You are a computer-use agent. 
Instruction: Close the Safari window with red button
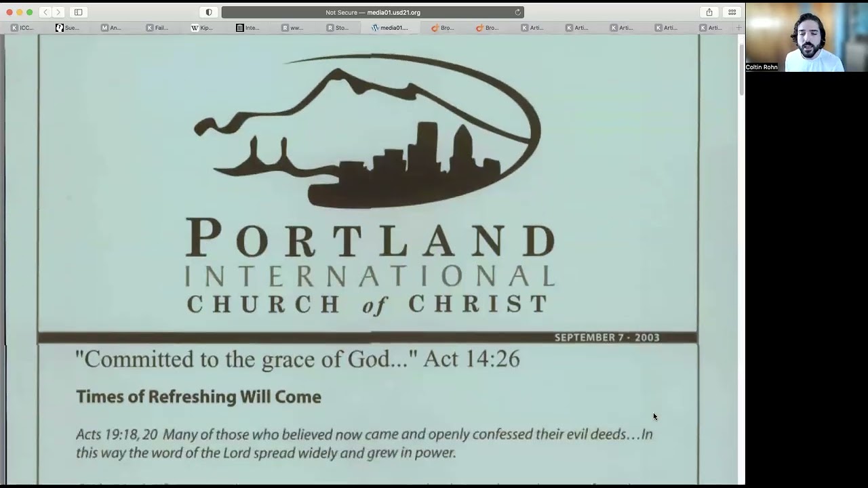coord(9,12)
